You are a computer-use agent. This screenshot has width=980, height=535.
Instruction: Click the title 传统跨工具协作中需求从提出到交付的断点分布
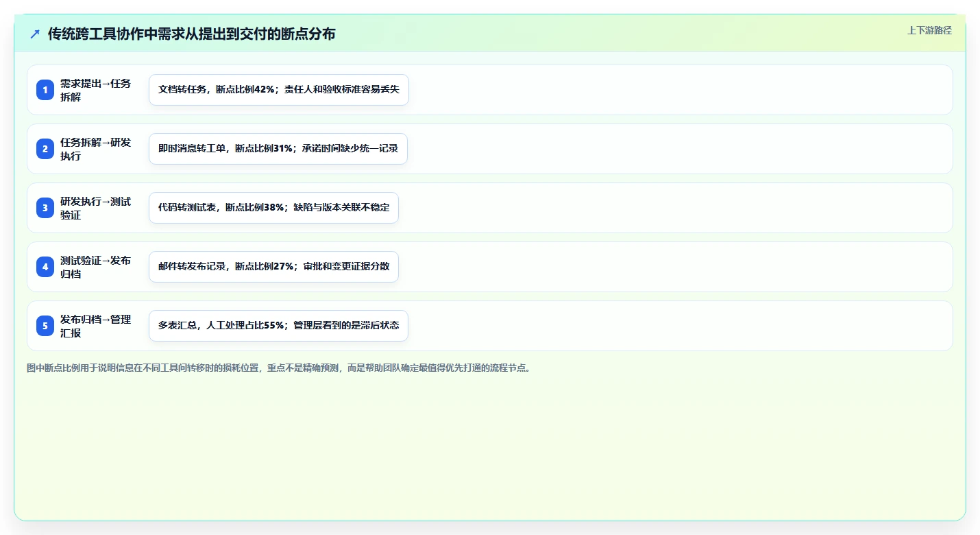pos(191,34)
